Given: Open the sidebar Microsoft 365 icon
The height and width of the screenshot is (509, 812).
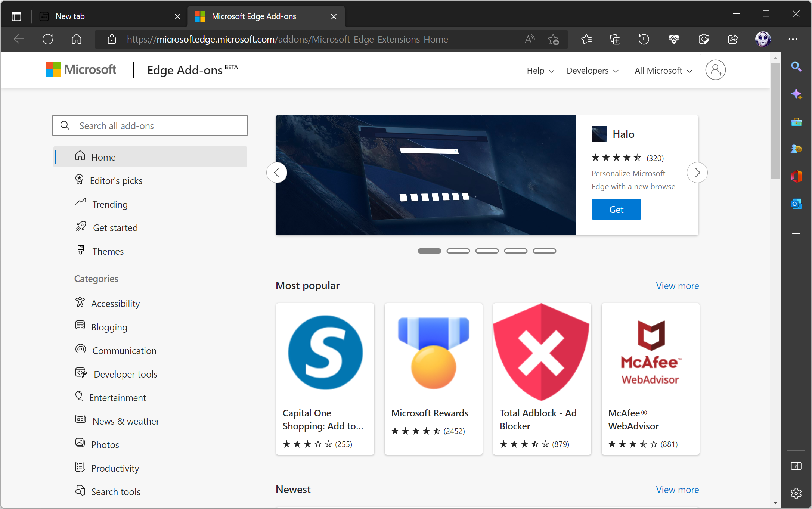Looking at the screenshot, I should 796,176.
